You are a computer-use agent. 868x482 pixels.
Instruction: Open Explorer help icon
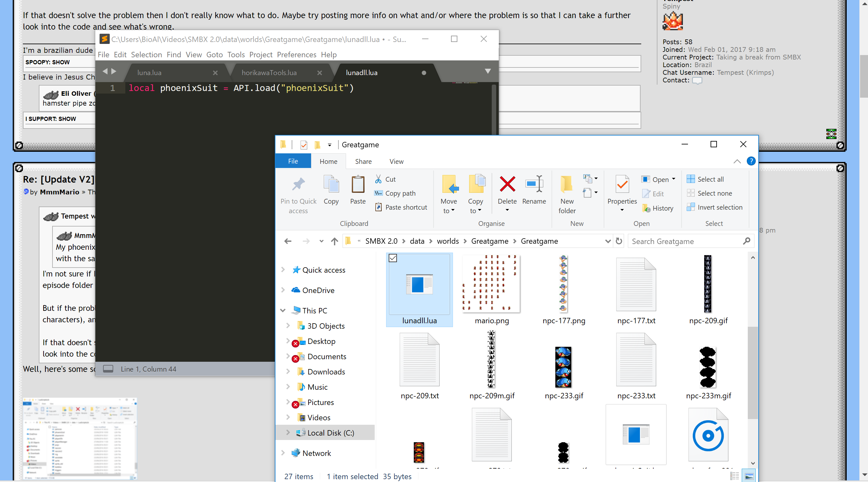tap(751, 161)
